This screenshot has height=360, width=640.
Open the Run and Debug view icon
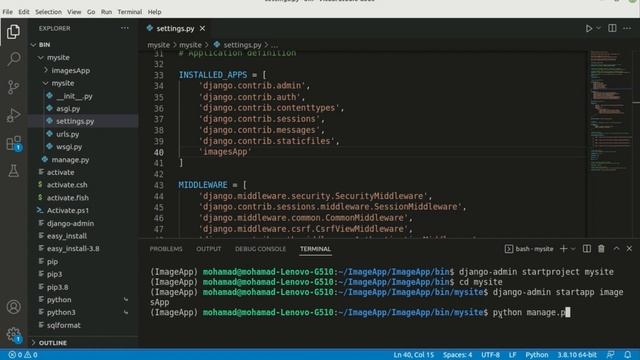(13, 115)
